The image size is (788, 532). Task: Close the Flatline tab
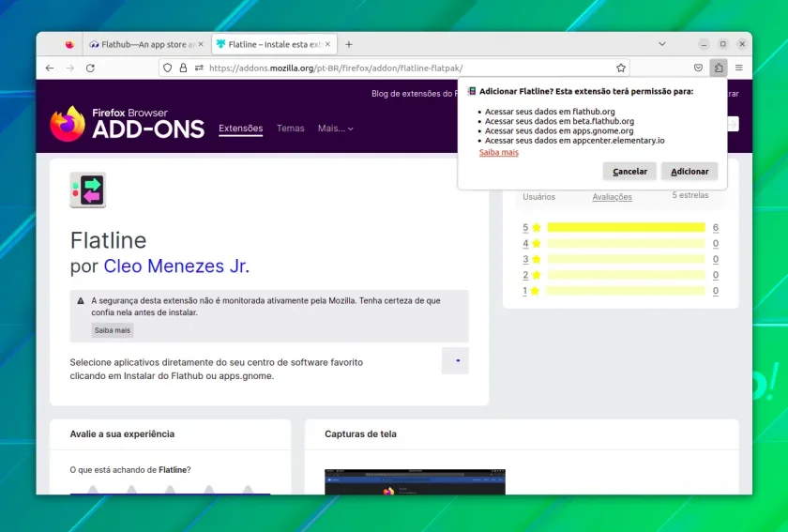[x=327, y=44]
